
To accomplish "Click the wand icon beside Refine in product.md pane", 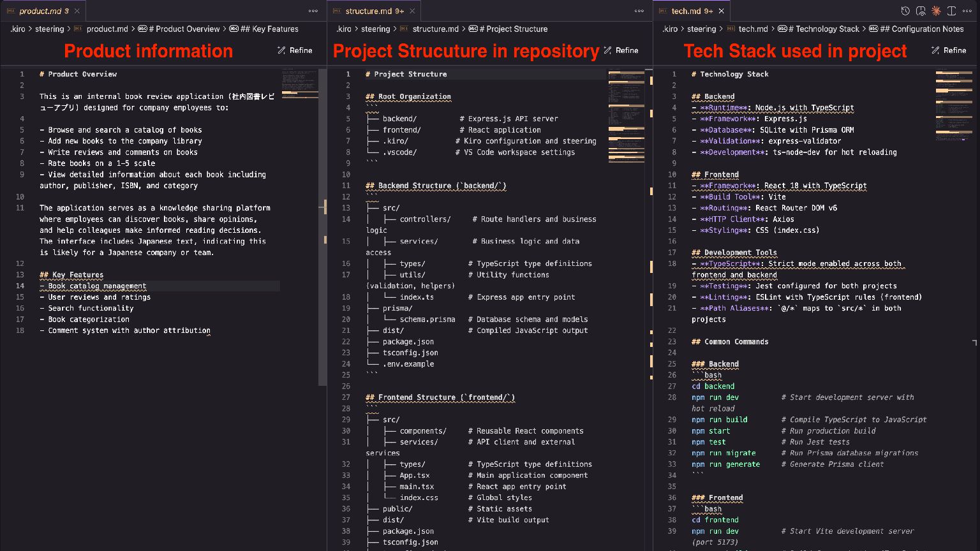I will point(281,50).
